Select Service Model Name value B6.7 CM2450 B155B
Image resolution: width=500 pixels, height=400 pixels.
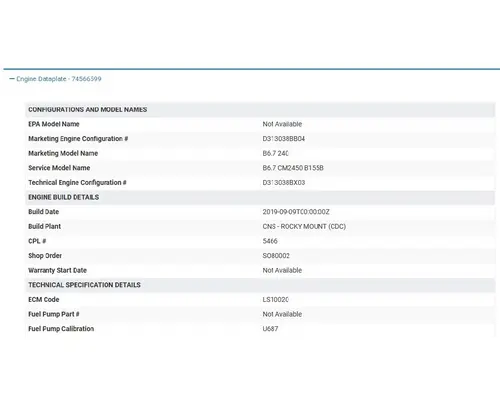coord(293,168)
